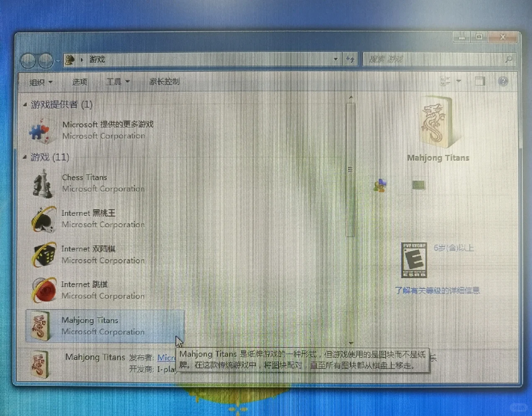532x416 pixels.
Task: Open the 了解有关等级的详细信息 link
Action: [437, 291]
